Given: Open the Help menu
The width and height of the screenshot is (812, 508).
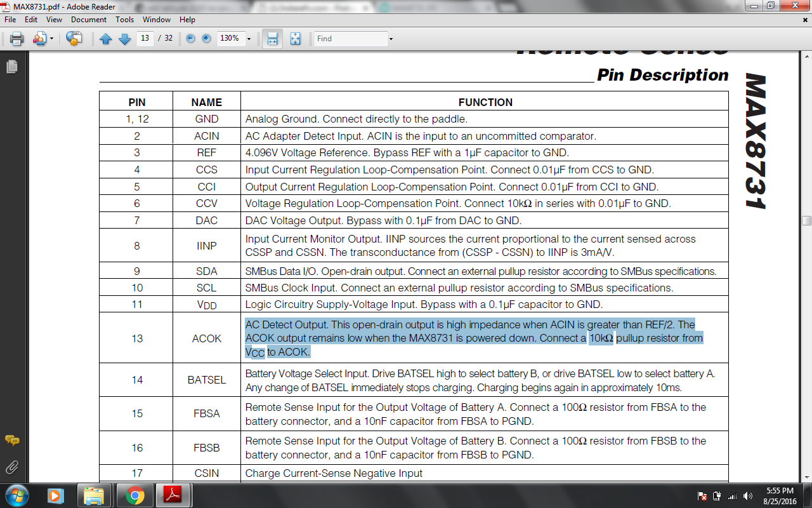Looking at the screenshot, I should 187,20.
